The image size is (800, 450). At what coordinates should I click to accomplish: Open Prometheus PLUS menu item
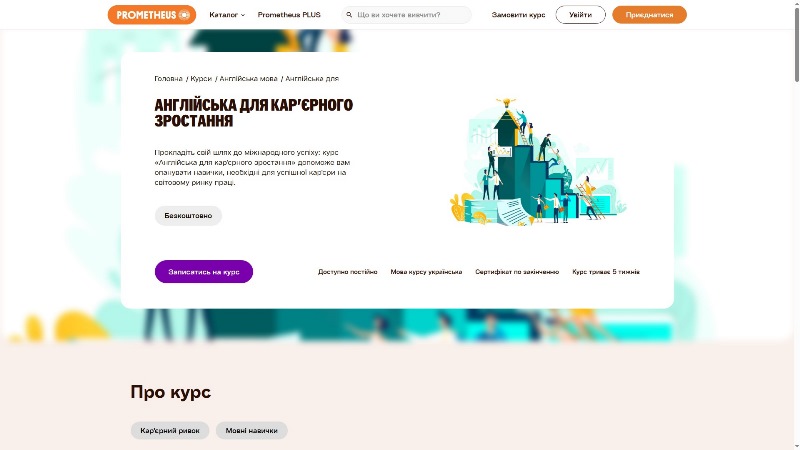(x=289, y=15)
